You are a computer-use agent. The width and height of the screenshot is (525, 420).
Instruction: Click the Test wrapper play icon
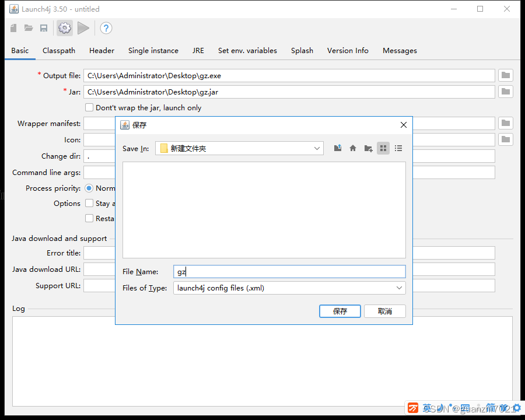click(x=83, y=28)
